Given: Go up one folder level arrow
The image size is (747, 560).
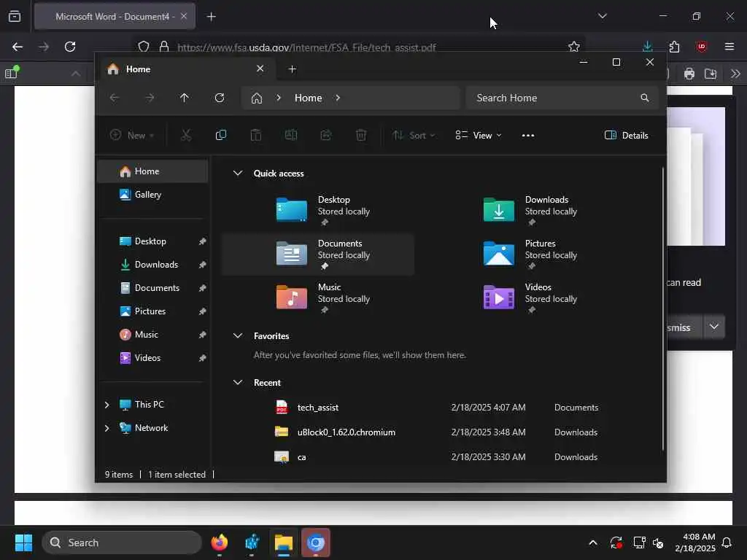Looking at the screenshot, I should pyautogui.click(x=185, y=98).
